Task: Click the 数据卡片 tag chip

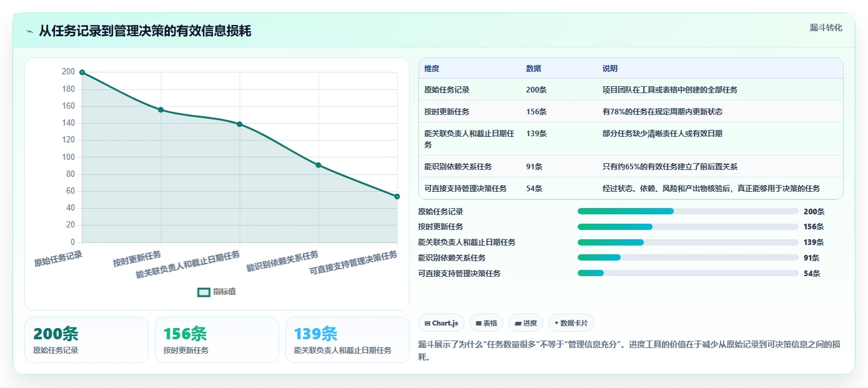Action: click(x=571, y=323)
